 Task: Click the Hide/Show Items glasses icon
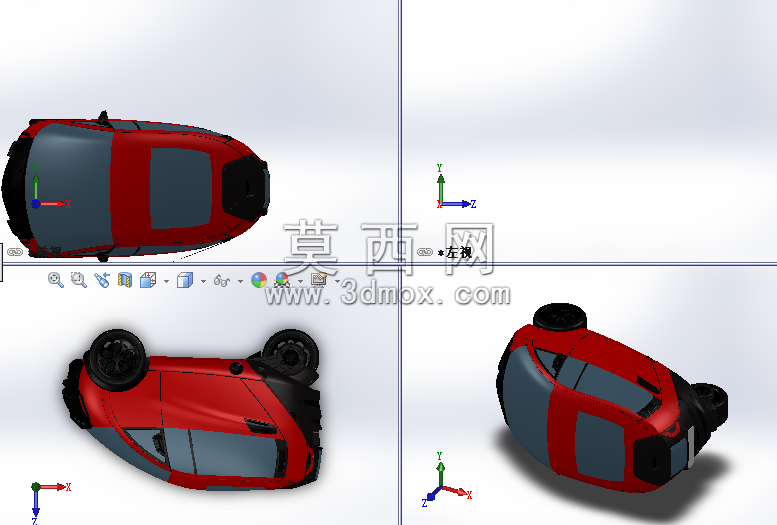point(222,281)
